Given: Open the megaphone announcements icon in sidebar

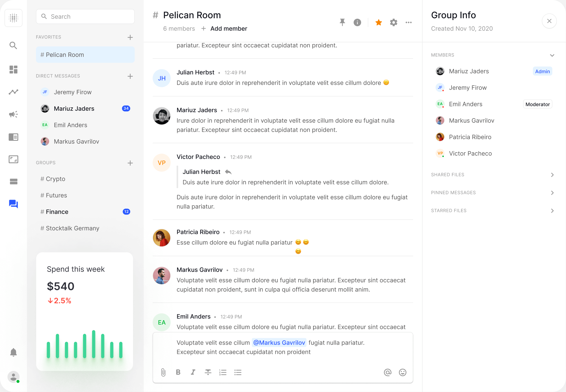Looking at the screenshot, I should click(x=13, y=114).
